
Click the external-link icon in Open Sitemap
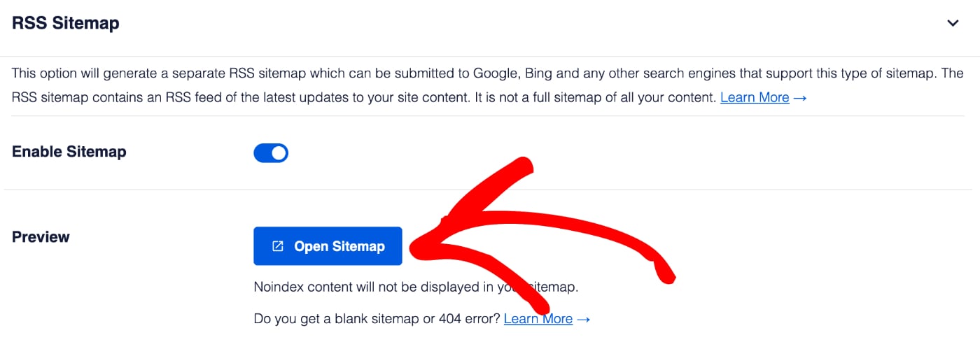(278, 246)
